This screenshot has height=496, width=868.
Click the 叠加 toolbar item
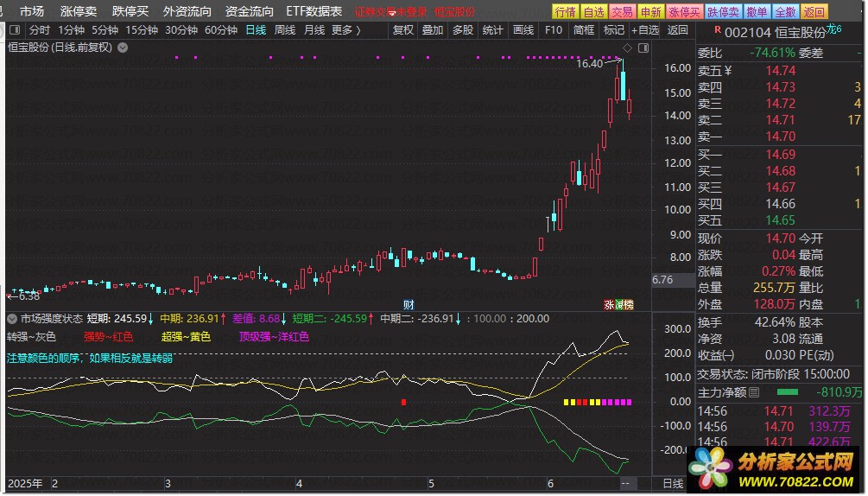click(433, 30)
